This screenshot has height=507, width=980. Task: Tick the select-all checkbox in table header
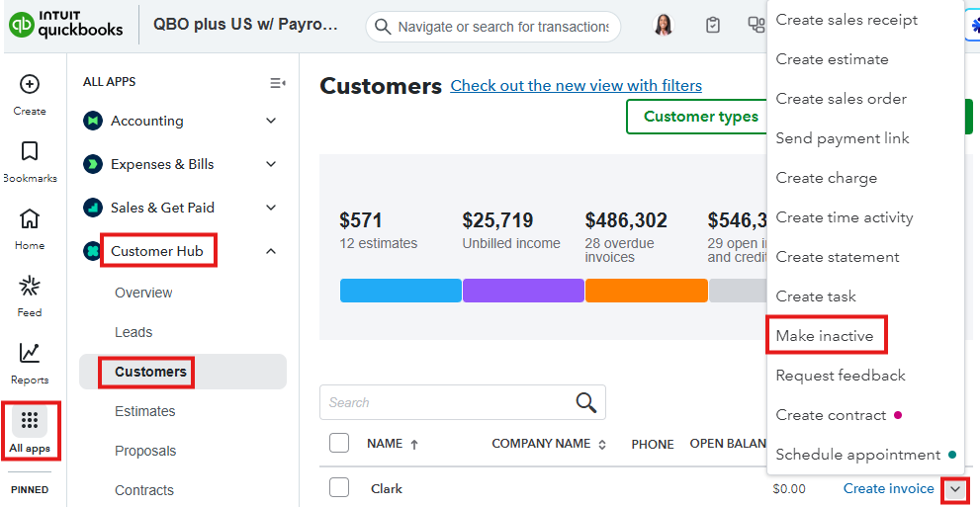[x=339, y=443]
